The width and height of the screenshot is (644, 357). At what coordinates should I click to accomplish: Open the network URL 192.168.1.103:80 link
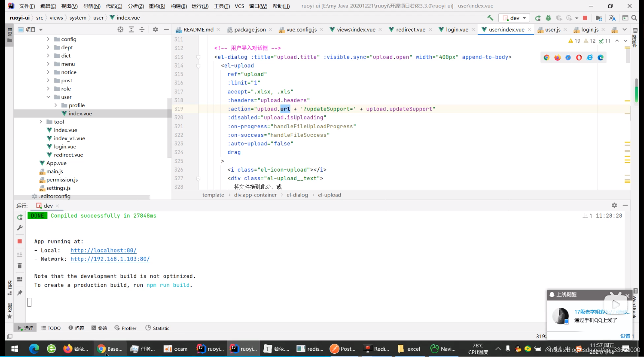click(110, 259)
